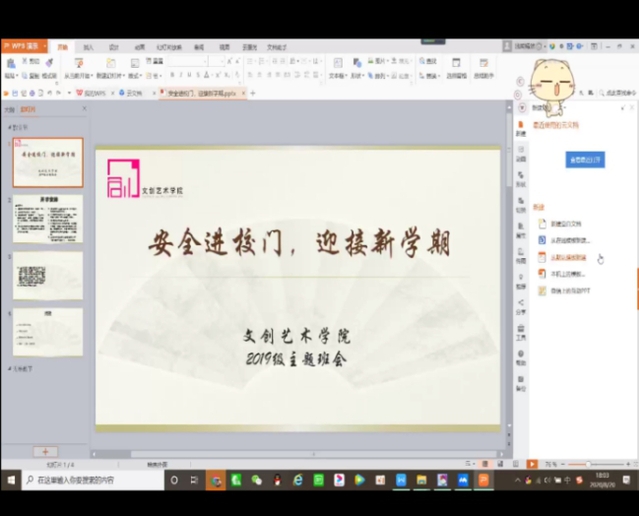Image resolution: width=639 pixels, height=516 pixels.
Task: Select the second slide thumbnail
Action: click(48, 219)
